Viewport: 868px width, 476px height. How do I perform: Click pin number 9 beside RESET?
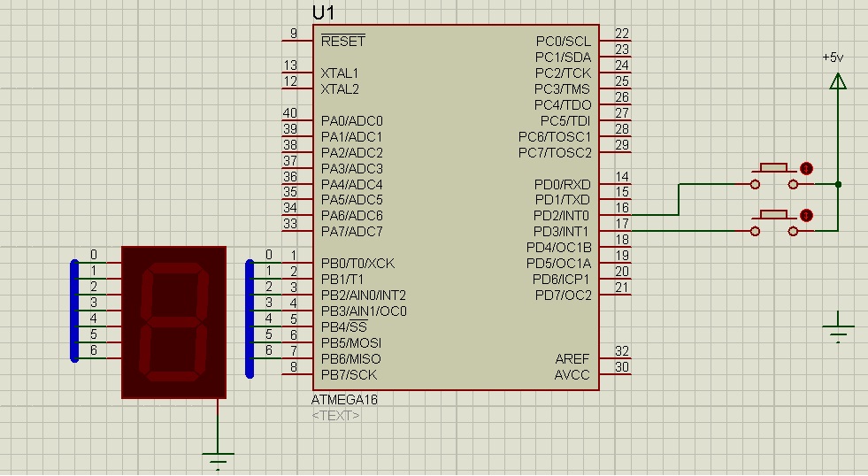294,34
